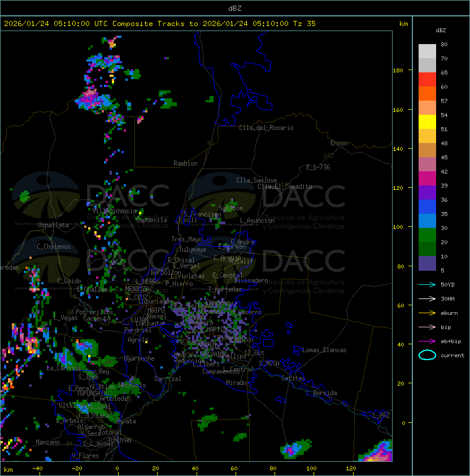Click the 'MENDOZA' map label

(x=137, y=289)
